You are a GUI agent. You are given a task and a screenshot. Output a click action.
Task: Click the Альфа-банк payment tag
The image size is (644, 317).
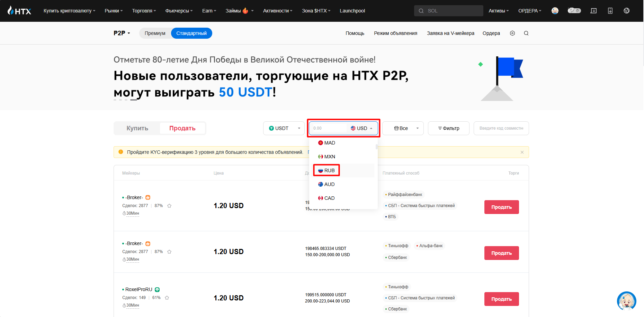point(430,246)
